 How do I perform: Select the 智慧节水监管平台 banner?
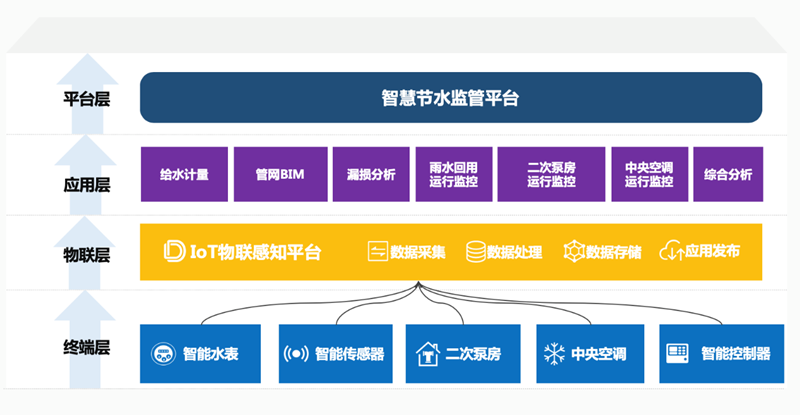click(x=451, y=97)
